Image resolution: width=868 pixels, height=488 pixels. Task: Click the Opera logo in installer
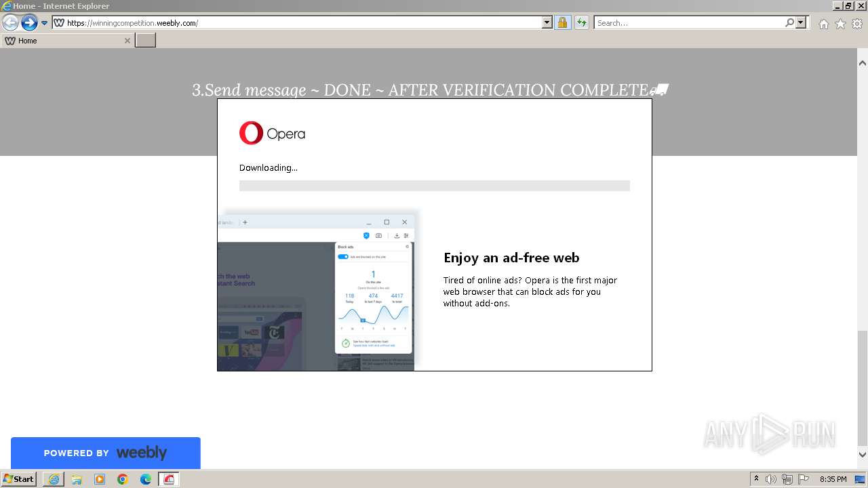pyautogui.click(x=272, y=134)
